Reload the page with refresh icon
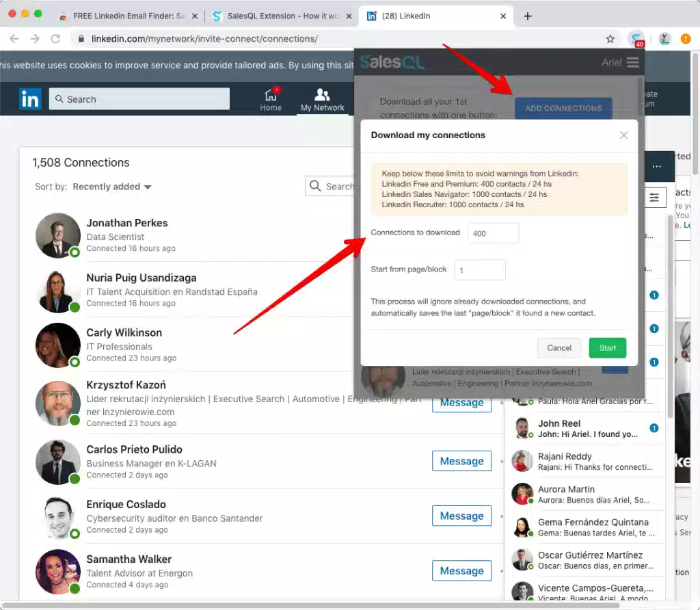This screenshot has height=610, width=700. [x=55, y=39]
